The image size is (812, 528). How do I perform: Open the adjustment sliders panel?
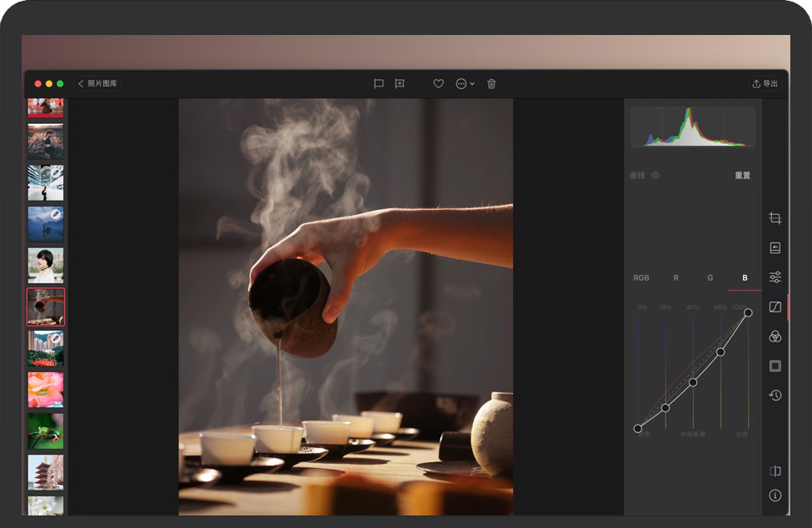[775, 277]
